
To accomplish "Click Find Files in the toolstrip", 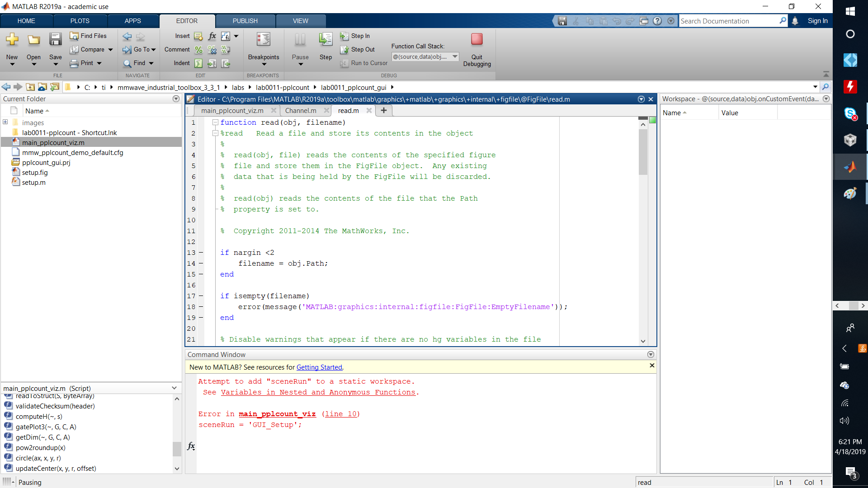I will pos(89,36).
